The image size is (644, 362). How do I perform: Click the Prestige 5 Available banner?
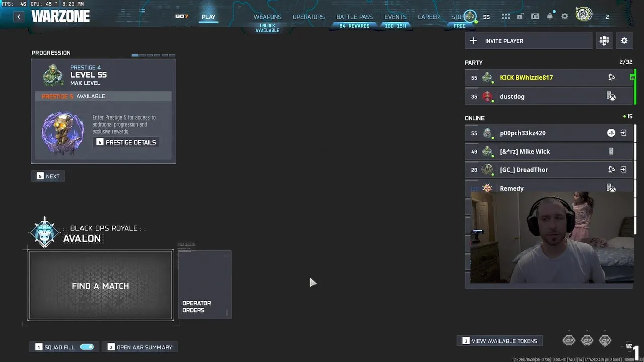tap(103, 96)
